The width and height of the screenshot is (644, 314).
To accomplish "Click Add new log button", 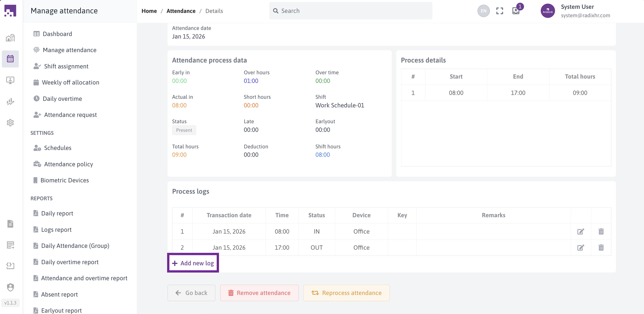I will coord(193,263).
